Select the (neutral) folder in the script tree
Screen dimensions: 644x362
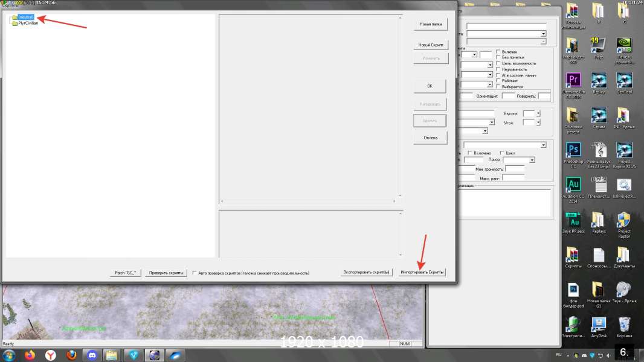click(25, 17)
